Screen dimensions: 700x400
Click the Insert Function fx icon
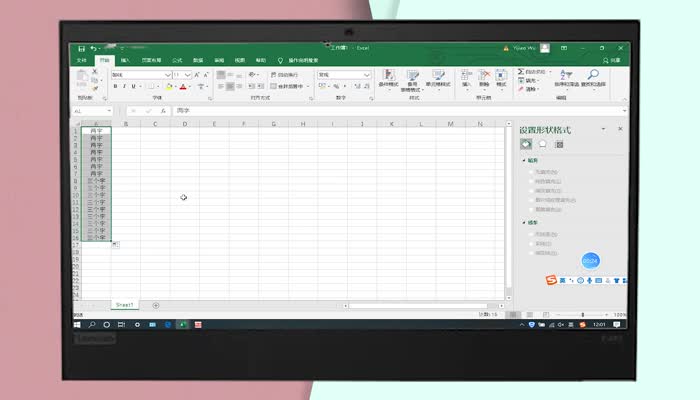163,111
